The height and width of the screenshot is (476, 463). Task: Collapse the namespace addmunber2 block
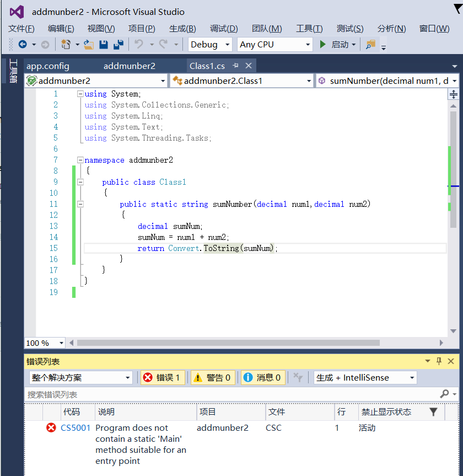80,160
